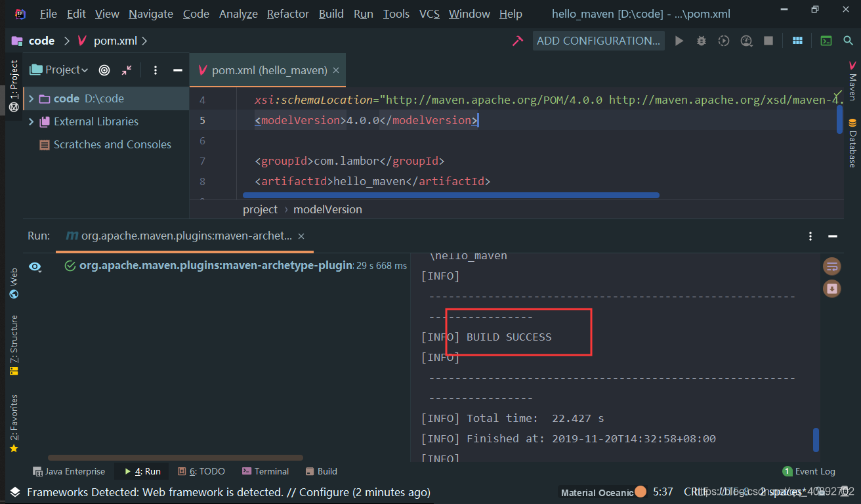Screen dimensions: 861x504
Task: Click tool windows quick-access icon bottom-left
Action: pyautogui.click(x=14, y=492)
